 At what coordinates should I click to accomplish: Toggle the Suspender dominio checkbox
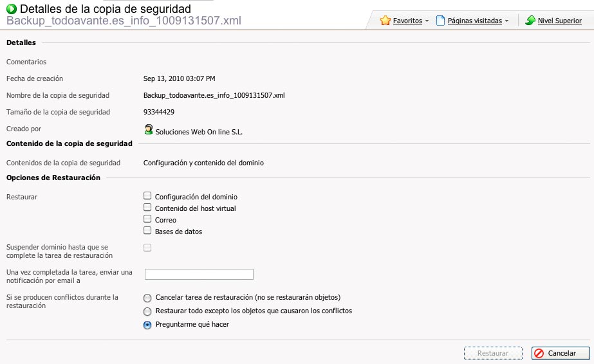[x=147, y=248]
